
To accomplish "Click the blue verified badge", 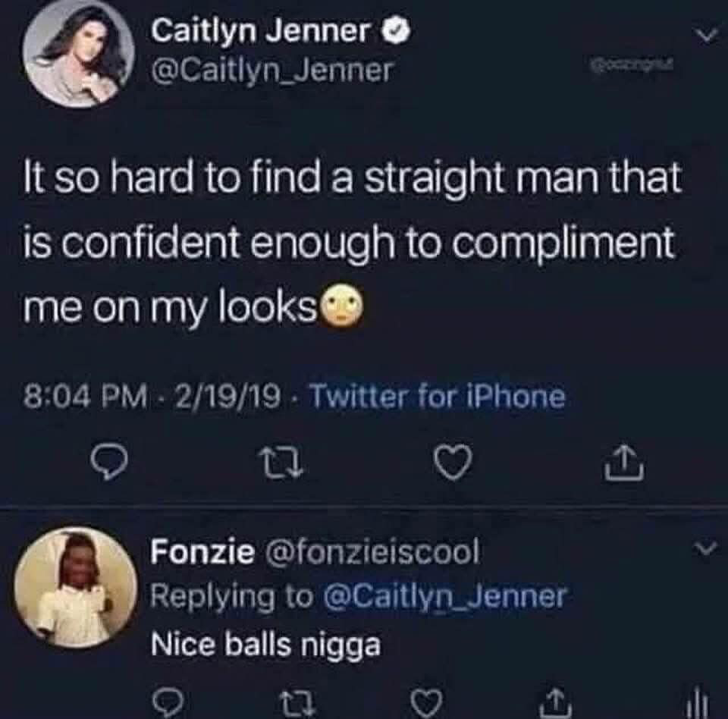I will tap(399, 33).
